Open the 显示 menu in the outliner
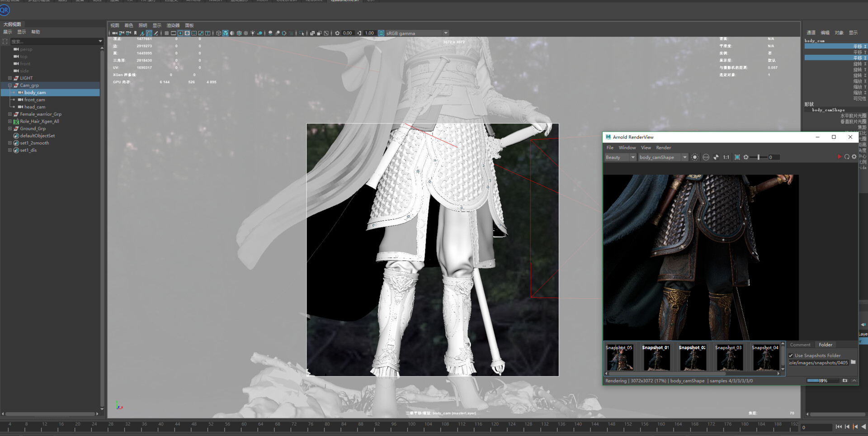Image resolution: width=868 pixels, height=436 pixels. [22, 32]
